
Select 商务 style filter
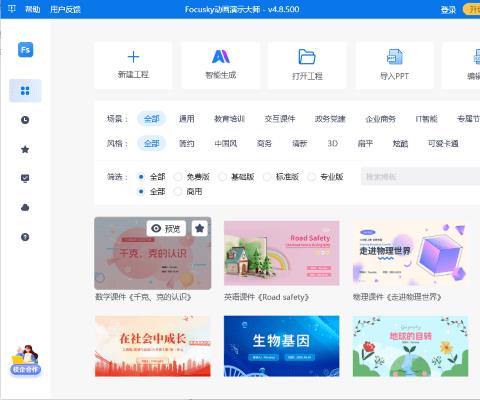click(x=264, y=144)
